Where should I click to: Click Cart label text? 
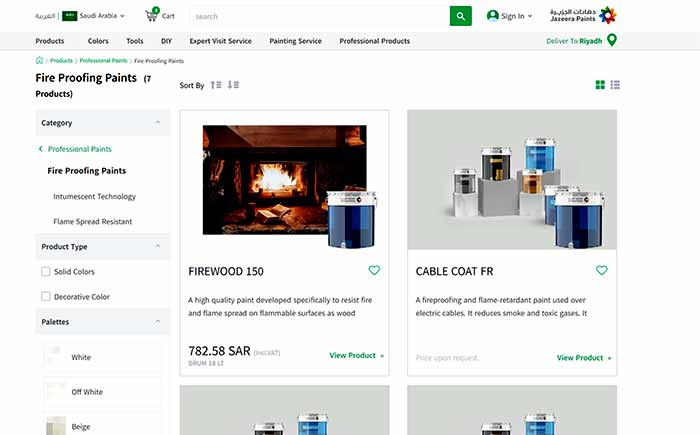click(168, 16)
